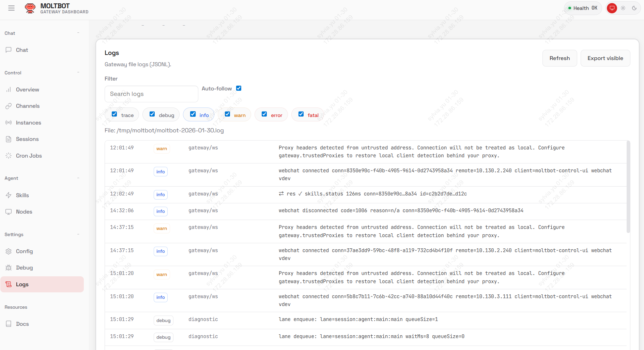Click the Moltbot lobster logo

(x=30, y=8)
